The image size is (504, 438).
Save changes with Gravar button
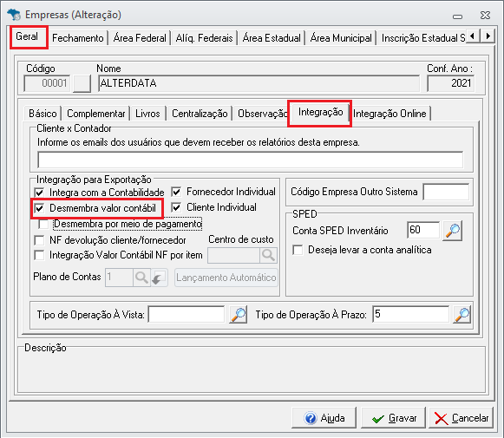(394, 418)
